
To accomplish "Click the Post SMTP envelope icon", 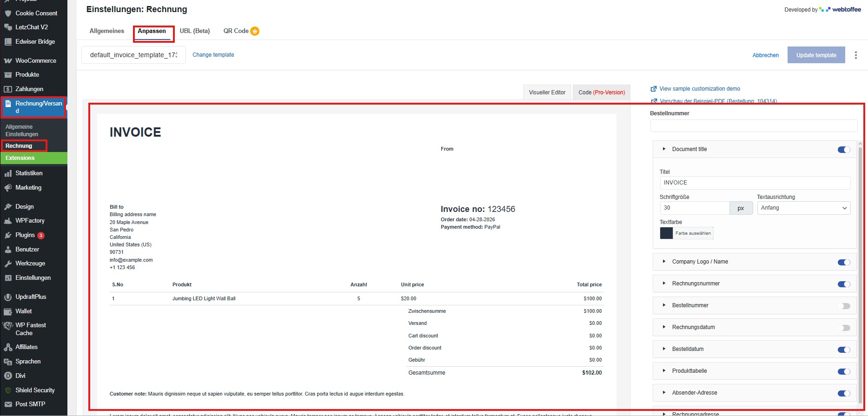I will coord(8,404).
